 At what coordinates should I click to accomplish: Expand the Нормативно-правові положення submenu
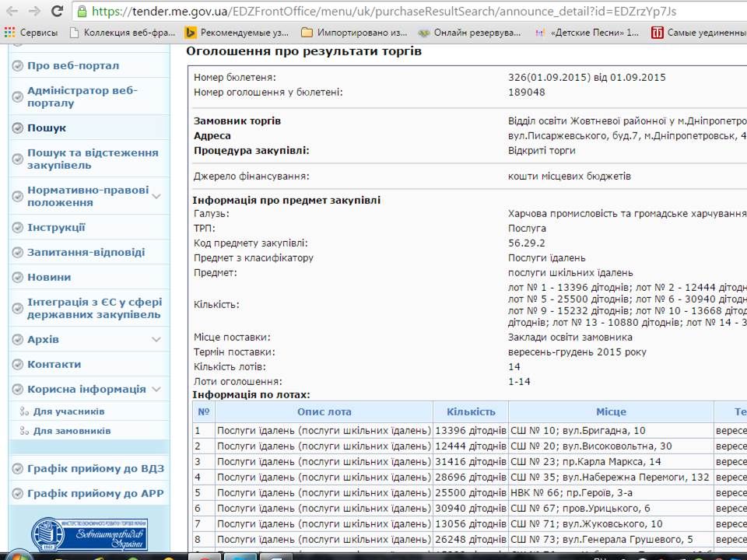156,196
